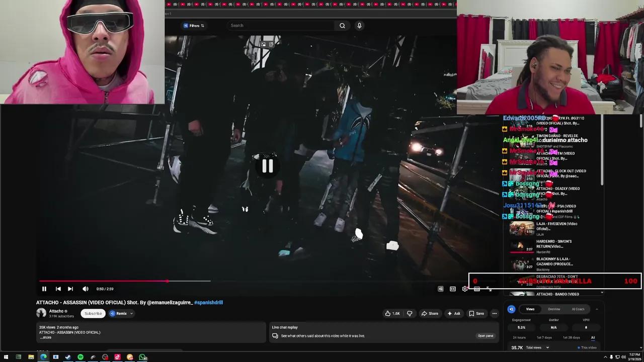The width and height of the screenshot is (644, 362).
Task: Click the taskbar clock 7:37 PM
Action: [x=634, y=355]
